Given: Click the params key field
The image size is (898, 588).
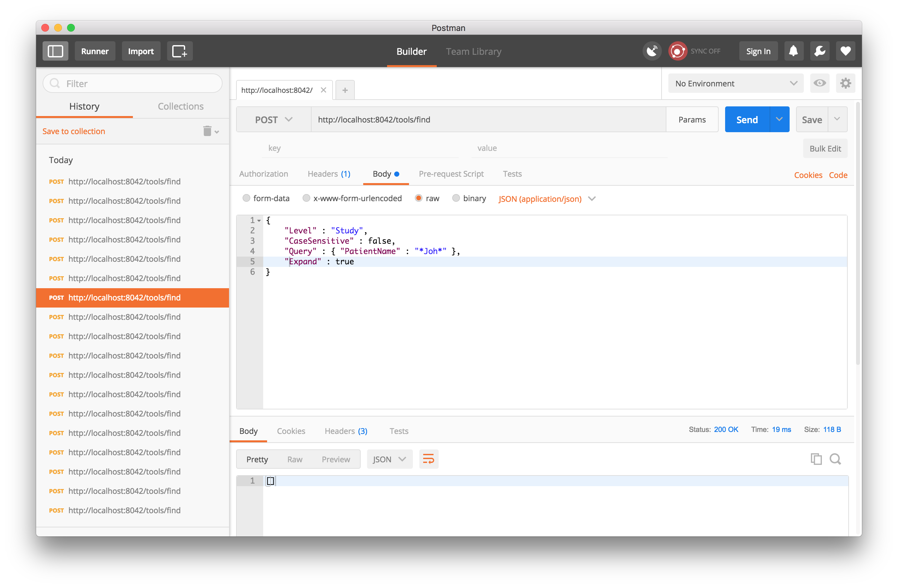Looking at the screenshot, I should tap(360, 148).
